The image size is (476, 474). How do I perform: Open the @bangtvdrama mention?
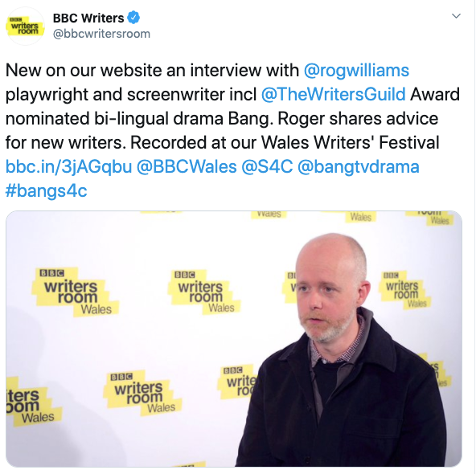pyautogui.click(x=359, y=167)
